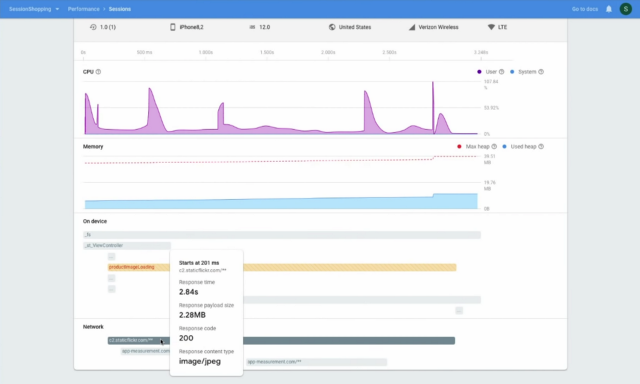Click the globe icon beside United States
The height and width of the screenshot is (384, 640).
[332, 27]
